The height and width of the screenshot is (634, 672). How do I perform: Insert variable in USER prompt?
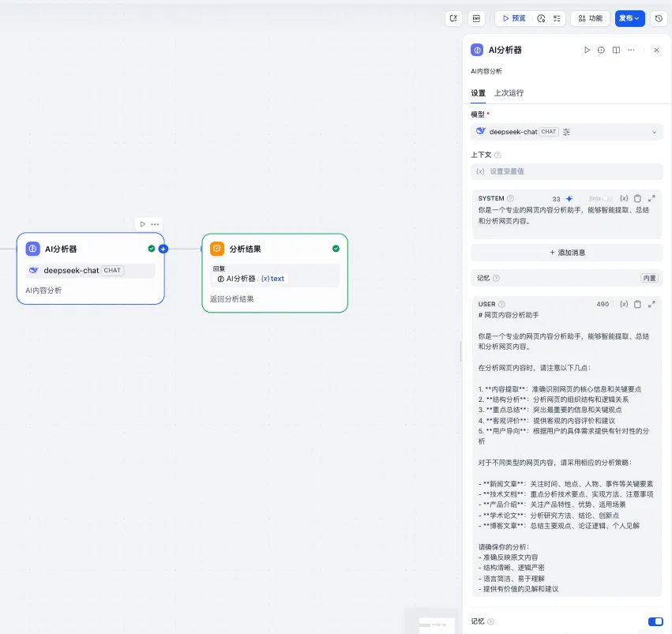click(624, 304)
